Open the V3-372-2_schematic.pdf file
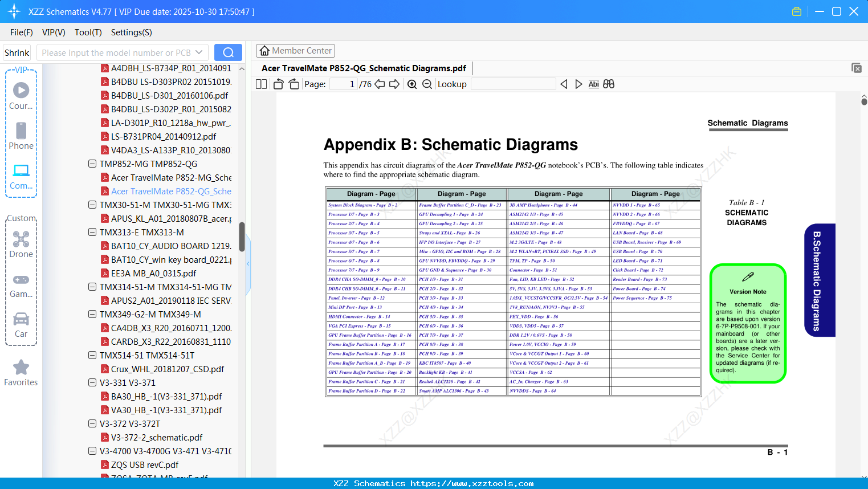Image resolution: width=868 pixels, height=489 pixels. pos(157,438)
